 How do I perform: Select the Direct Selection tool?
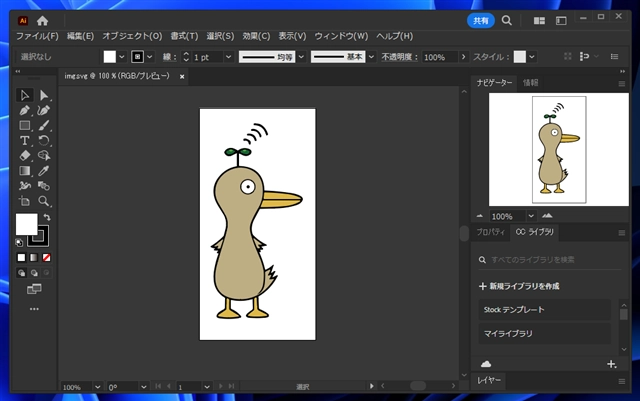coord(44,95)
